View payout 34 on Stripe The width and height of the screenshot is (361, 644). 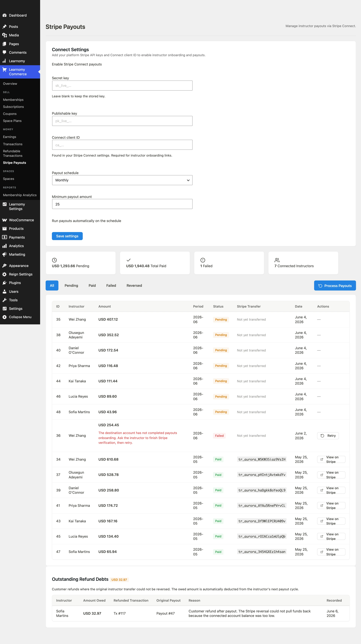331,459
